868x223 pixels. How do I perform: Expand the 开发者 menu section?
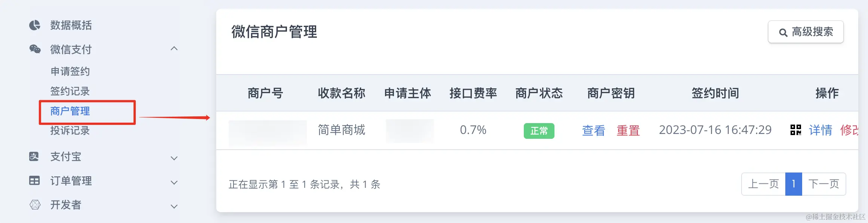174,207
